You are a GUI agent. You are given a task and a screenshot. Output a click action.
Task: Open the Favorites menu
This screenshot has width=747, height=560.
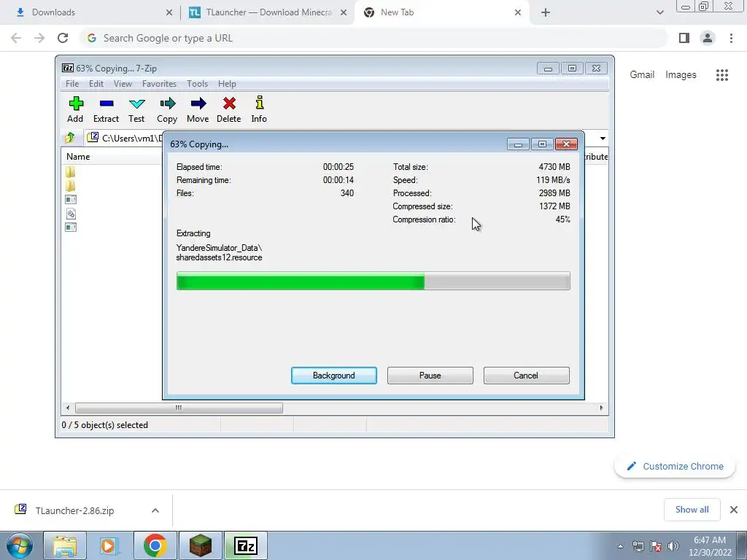(159, 84)
